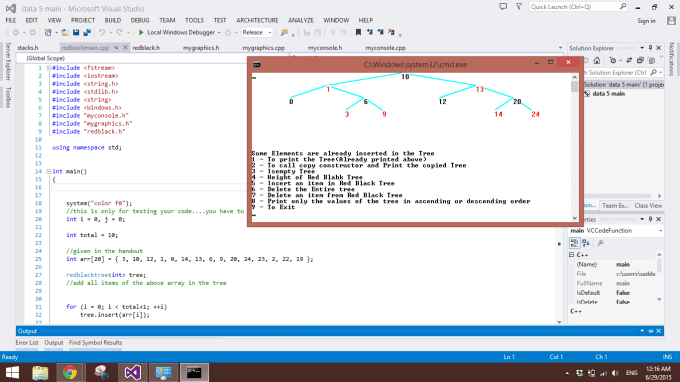The height and width of the screenshot is (382, 680).
Task: Click the New Project icon in toolbar
Action: [x=48, y=33]
